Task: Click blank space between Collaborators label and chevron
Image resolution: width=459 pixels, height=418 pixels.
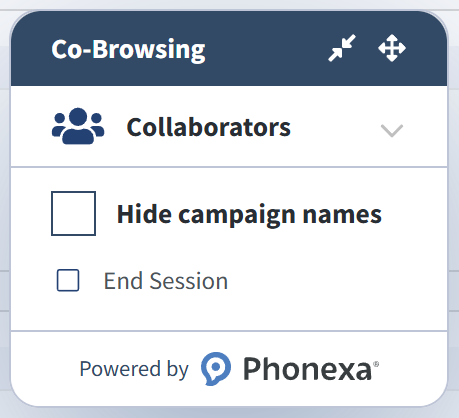Action: click(x=335, y=127)
